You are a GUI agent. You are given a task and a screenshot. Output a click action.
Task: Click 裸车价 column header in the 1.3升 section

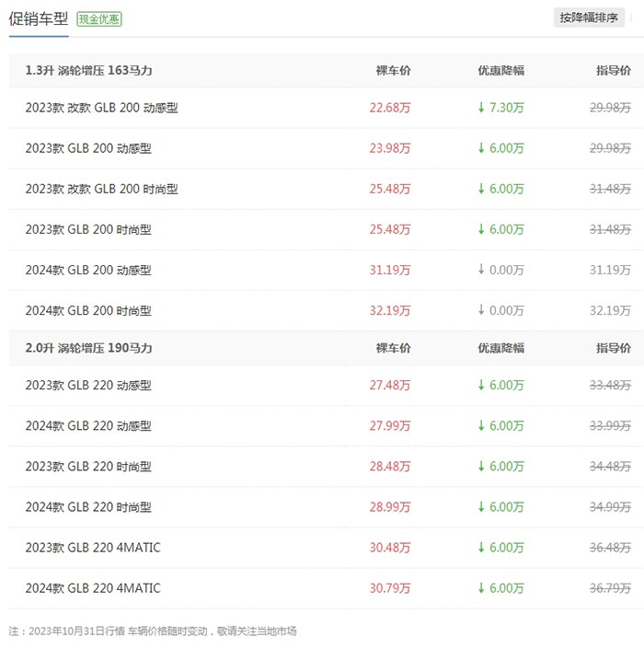393,71
